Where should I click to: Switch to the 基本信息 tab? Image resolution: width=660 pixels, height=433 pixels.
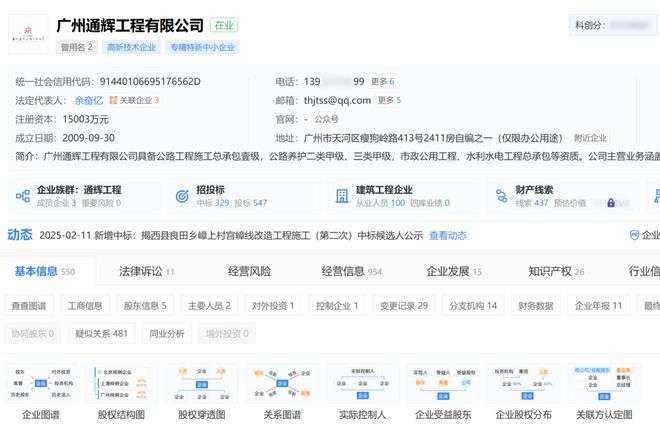[x=45, y=271]
